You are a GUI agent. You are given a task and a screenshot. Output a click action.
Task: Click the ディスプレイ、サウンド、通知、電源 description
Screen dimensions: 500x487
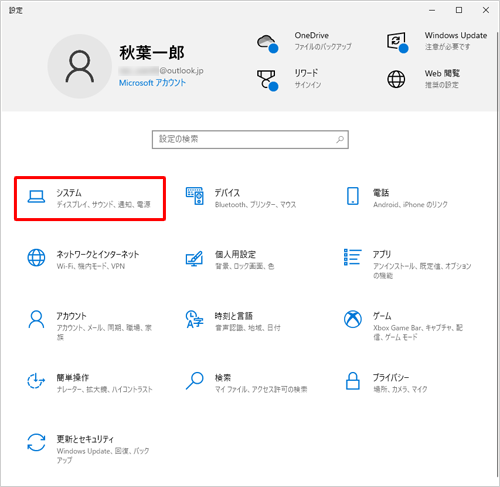pos(103,204)
